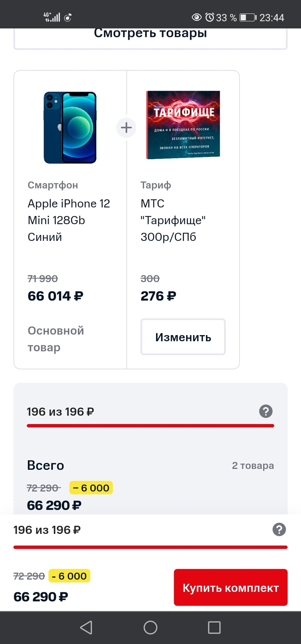Tap the Смотреть товары button
Image resolution: width=301 pixels, height=644 pixels.
150,34
